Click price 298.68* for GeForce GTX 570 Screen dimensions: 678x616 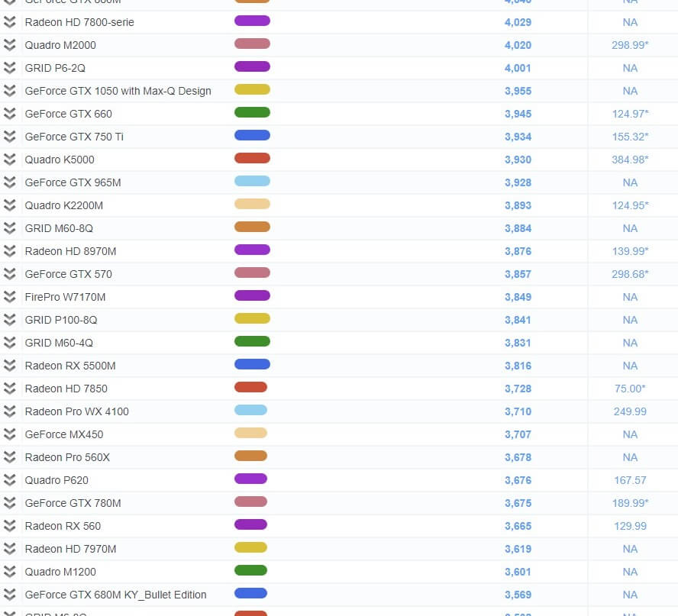point(630,274)
